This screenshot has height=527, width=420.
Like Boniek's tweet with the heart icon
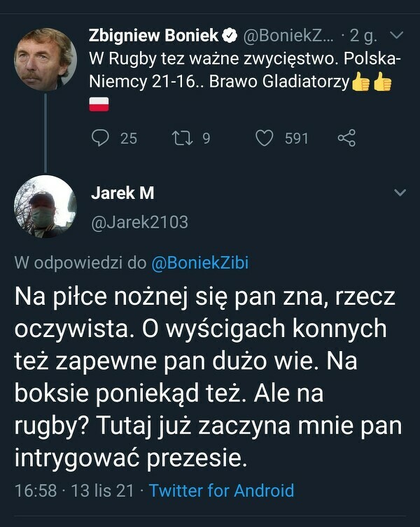tap(265, 138)
